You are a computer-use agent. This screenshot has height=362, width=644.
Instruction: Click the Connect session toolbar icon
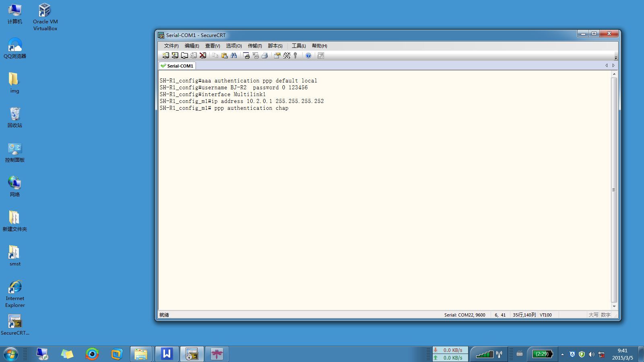pos(166,56)
